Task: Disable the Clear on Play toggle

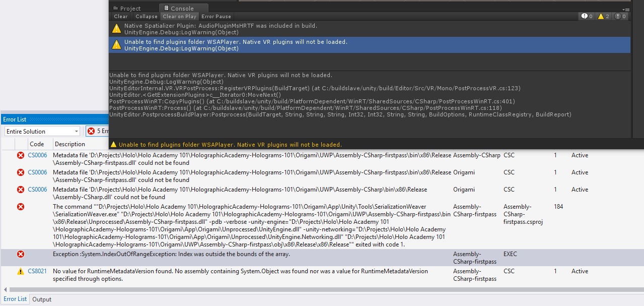Action: [x=179, y=17]
